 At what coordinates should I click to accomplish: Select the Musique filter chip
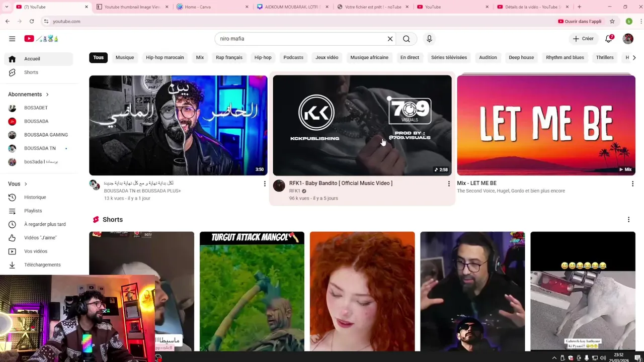(125, 57)
